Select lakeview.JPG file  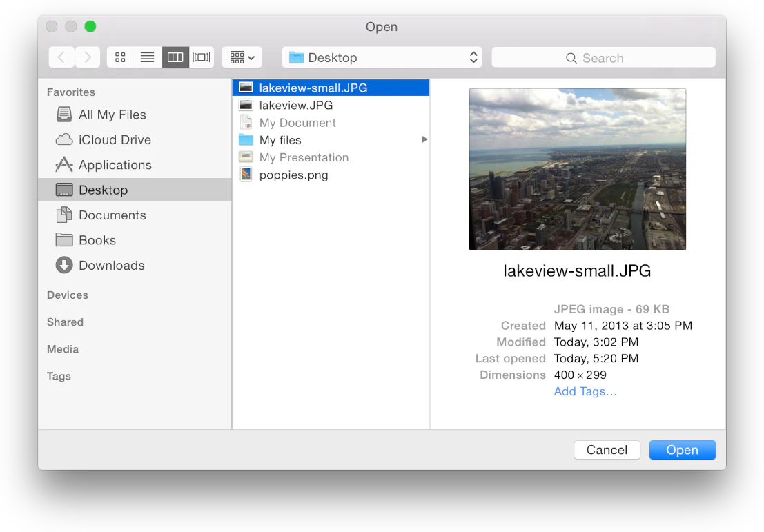pos(331,106)
